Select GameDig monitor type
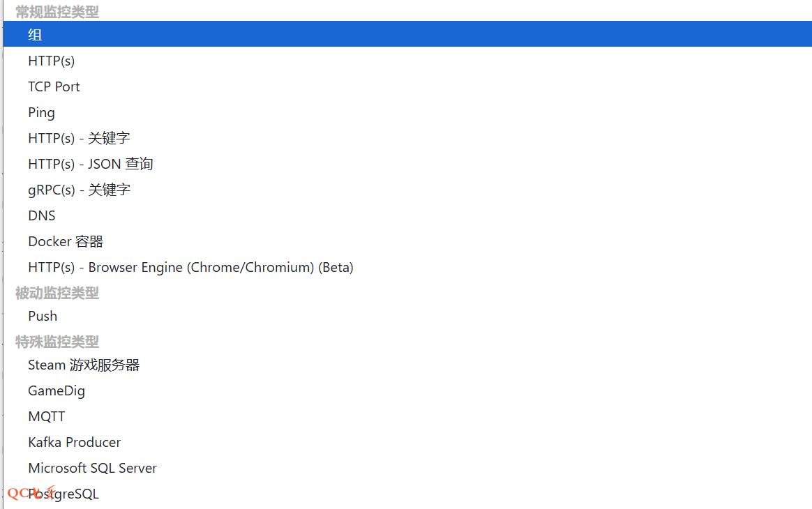The height and width of the screenshot is (509, 812). pyautogui.click(x=57, y=390)
